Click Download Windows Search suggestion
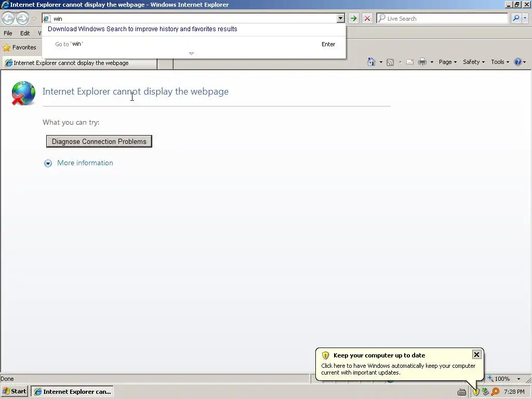This screenshot has height=399, width=532. pyautogui.click(x=142, y=29)
